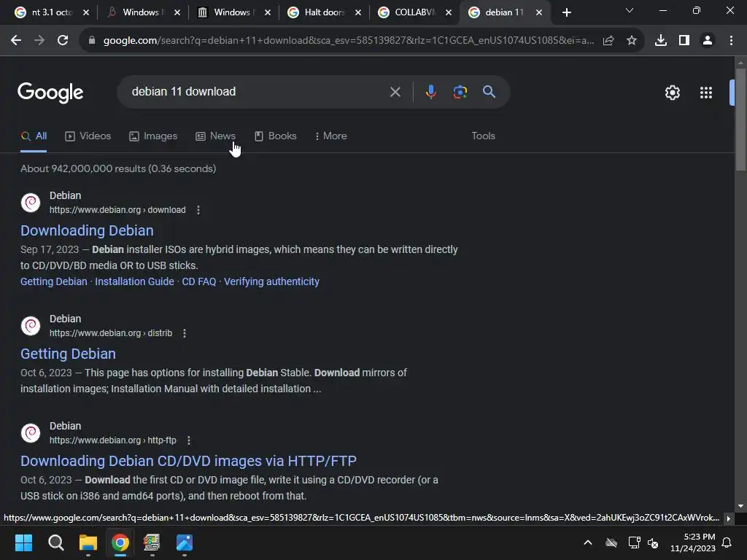
Task: Close the 'debian 11' tab
Action: coord(539,12)
